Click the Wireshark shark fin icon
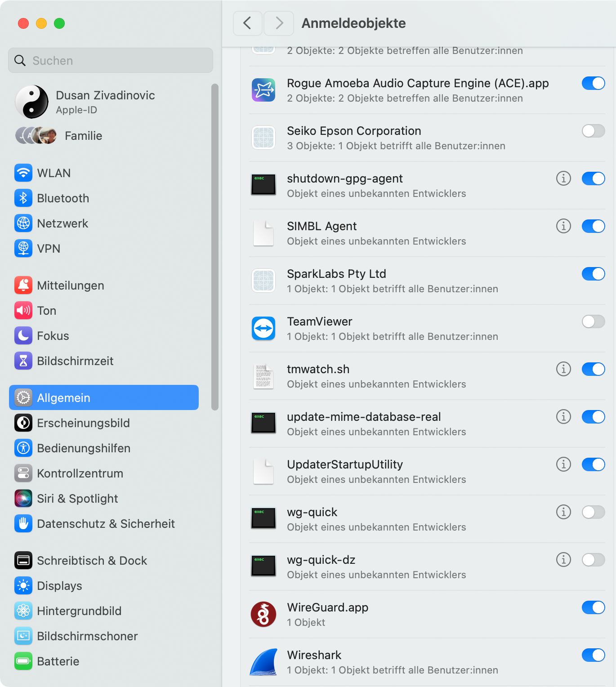The height and width of the screenshot is (687, 616). coord(263,662)
